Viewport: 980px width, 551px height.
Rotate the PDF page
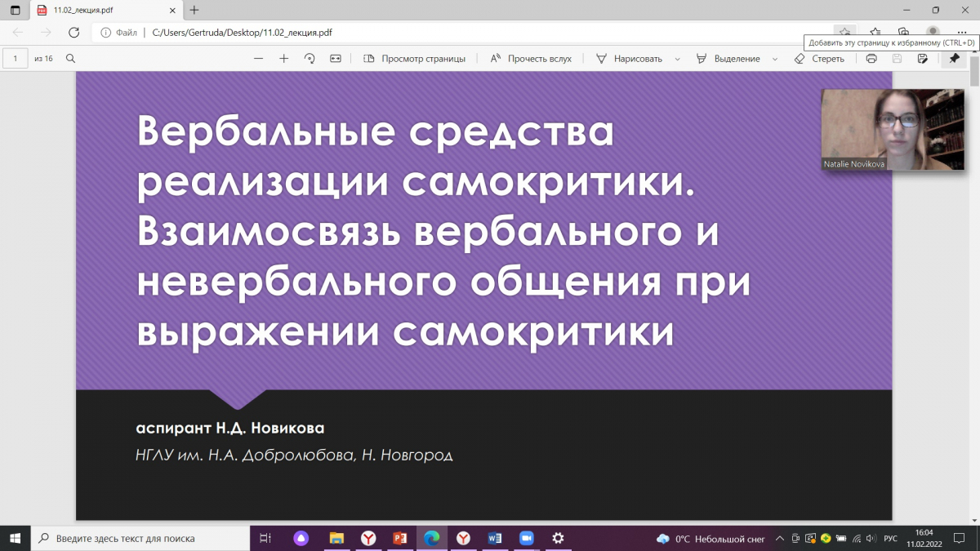(310, 59)
